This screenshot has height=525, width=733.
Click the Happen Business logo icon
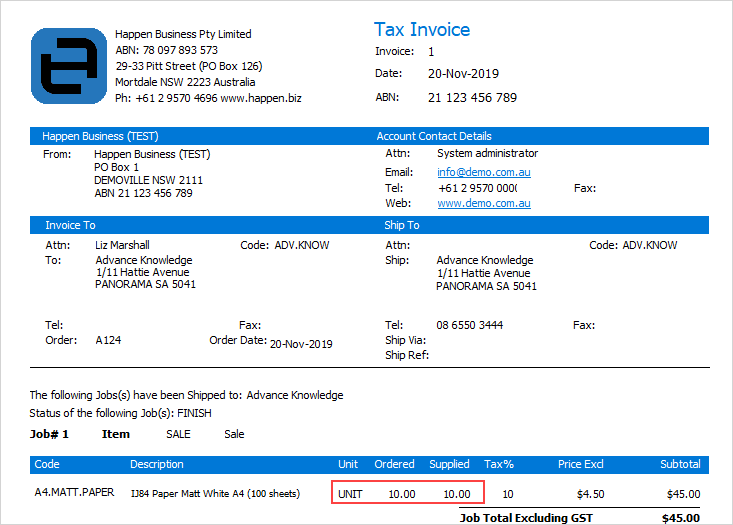coord(69,66)
